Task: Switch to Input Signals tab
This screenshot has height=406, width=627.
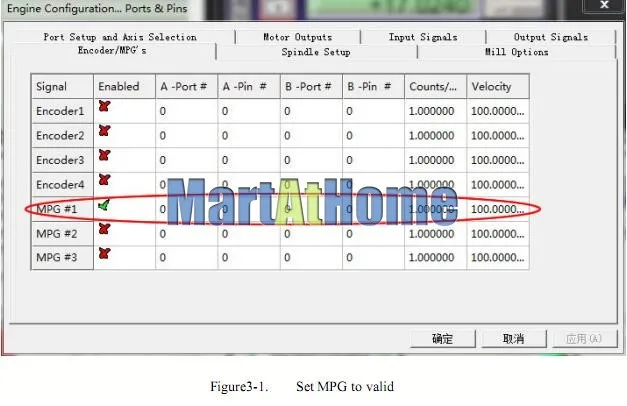Action: [x=423, y=37]
